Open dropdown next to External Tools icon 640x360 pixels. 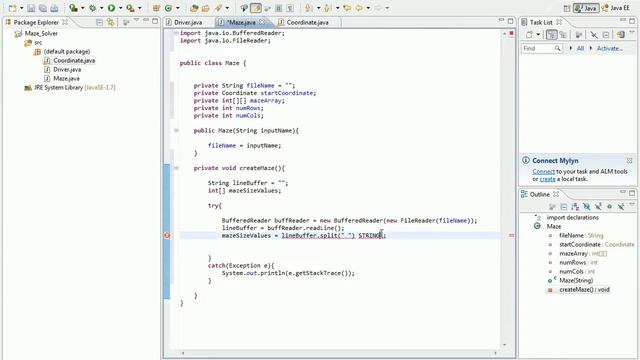pos(140,8)
